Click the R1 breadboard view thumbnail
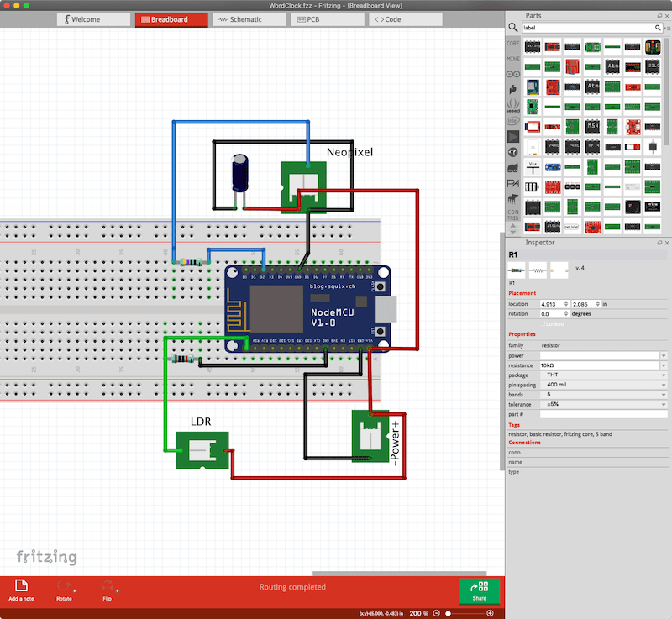Screen dimensions: 672x619 coord(517,270)
